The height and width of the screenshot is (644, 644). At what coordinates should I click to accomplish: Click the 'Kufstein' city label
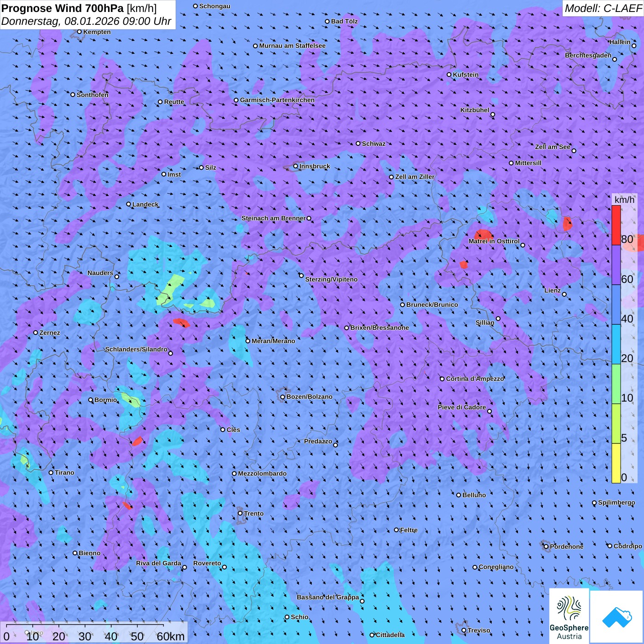(466, 75)
